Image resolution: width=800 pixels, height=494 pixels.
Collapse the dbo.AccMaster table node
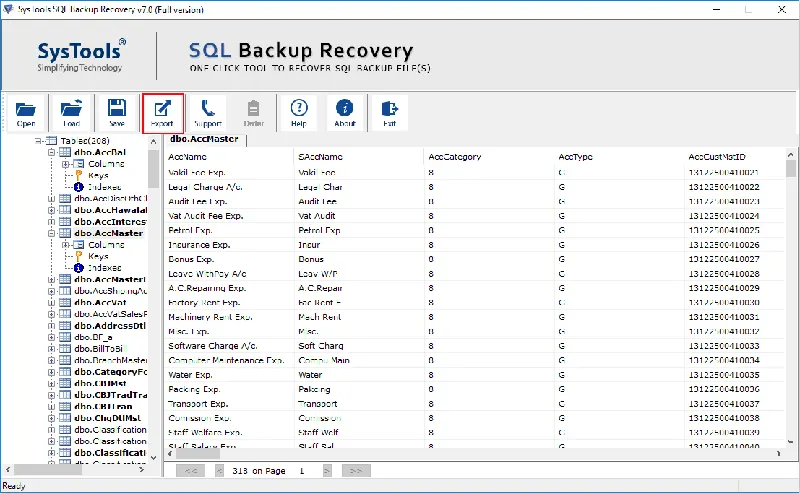(x=52, y=233)
